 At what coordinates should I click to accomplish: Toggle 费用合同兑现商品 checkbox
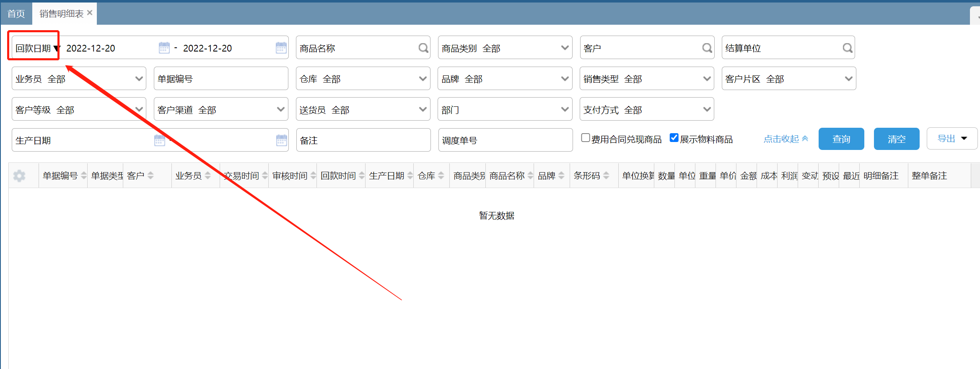(586, 138)
